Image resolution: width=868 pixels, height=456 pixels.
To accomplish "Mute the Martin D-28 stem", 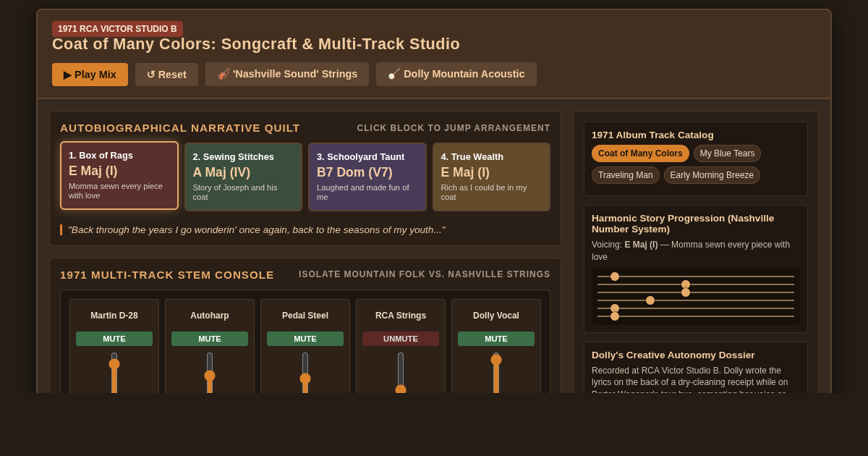I will point(114,339).
